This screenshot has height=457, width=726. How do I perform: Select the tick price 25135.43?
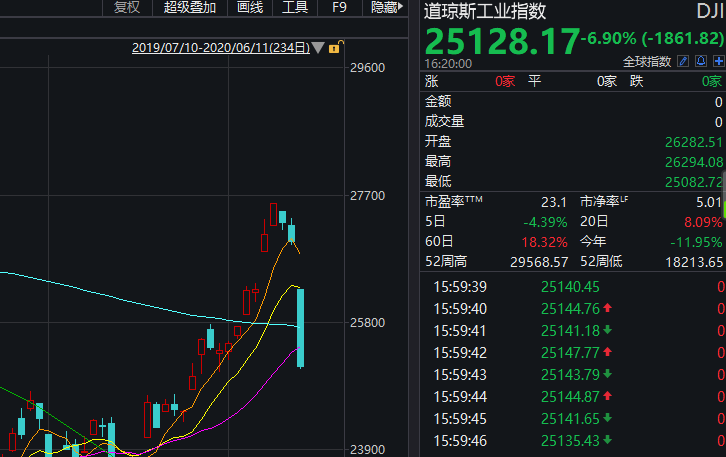coord(570,441)
